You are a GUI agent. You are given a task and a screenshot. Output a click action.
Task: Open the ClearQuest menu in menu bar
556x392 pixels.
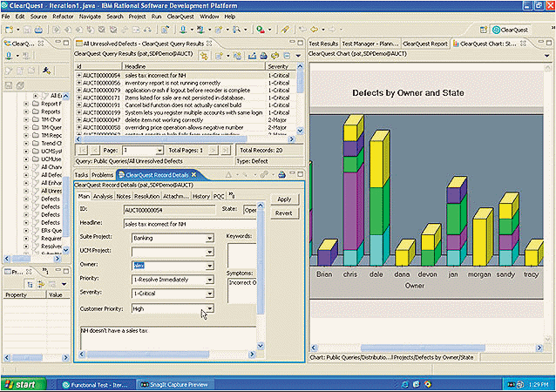point(180,17)
